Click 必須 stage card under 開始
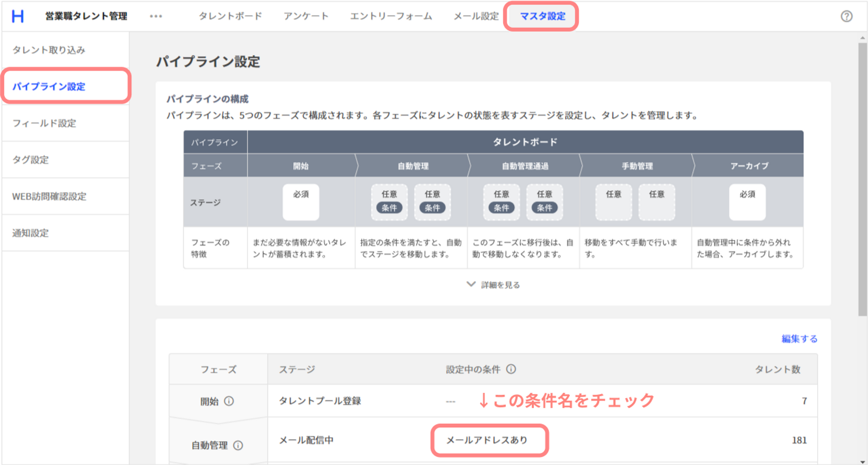 coord(301,202)
